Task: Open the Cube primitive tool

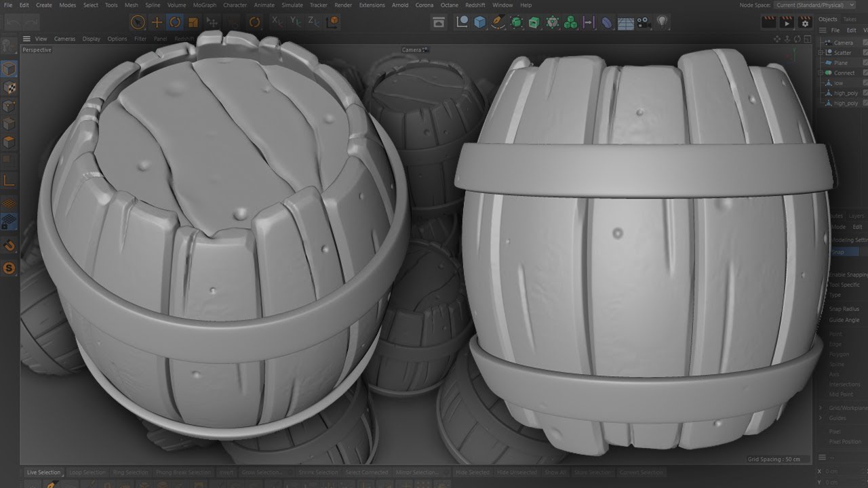Action: [480, 22]
